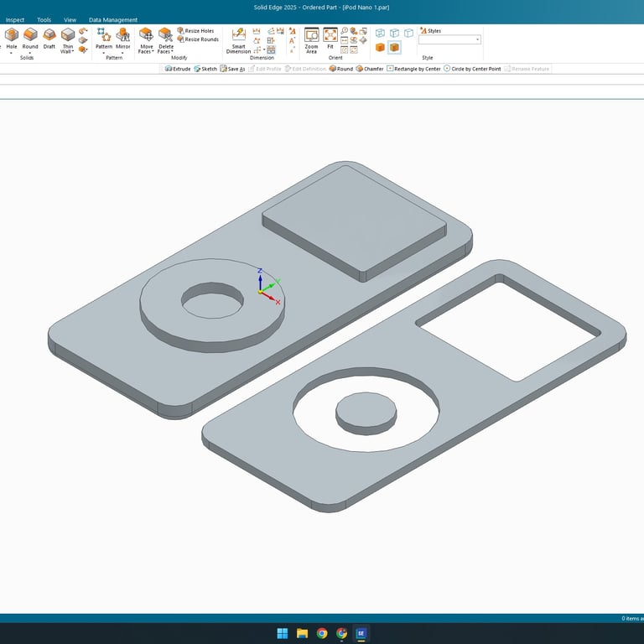
Task: Select the Angle Between dimension icon
Action: pyautogui.click(x=271, y=31)
